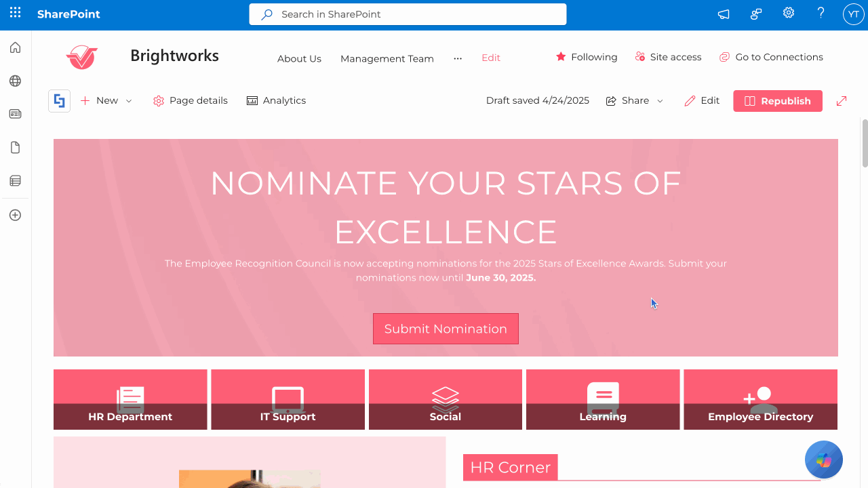Click the HR Corner heading

click(x=511, y=467)
